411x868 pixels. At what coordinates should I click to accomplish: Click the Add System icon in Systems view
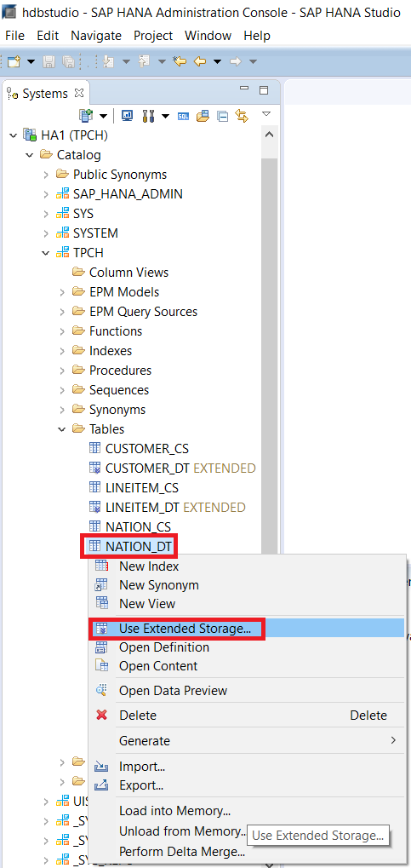86,115
